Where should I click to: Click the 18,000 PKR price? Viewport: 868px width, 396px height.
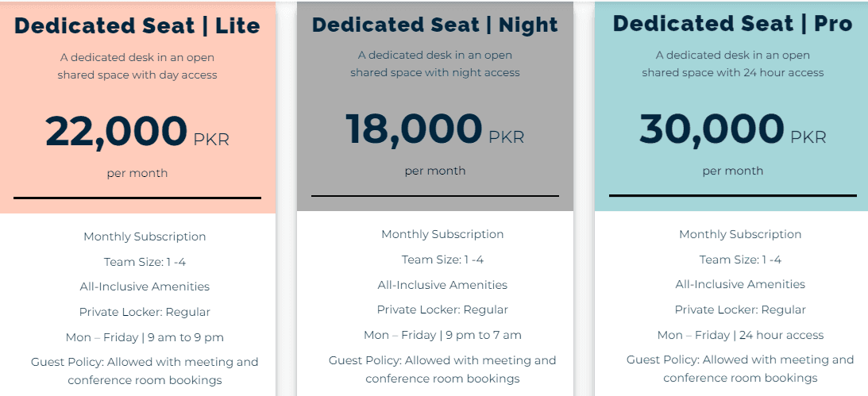(434, 130)
